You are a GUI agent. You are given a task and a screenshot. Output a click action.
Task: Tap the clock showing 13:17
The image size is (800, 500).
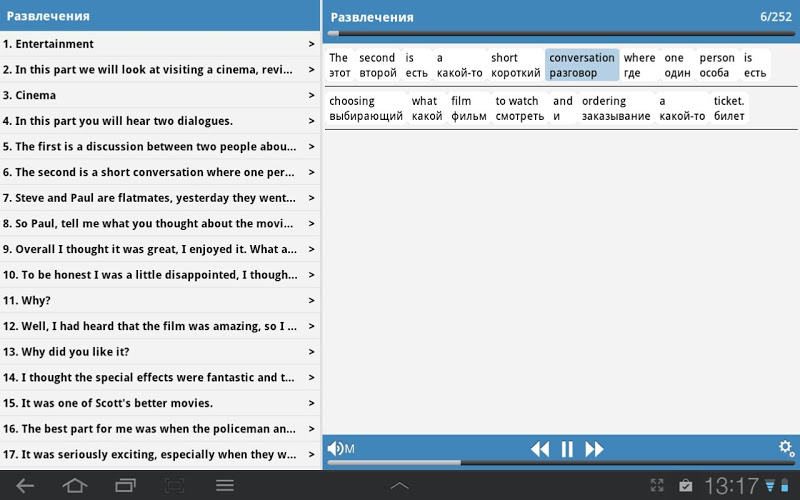(731, 486)
